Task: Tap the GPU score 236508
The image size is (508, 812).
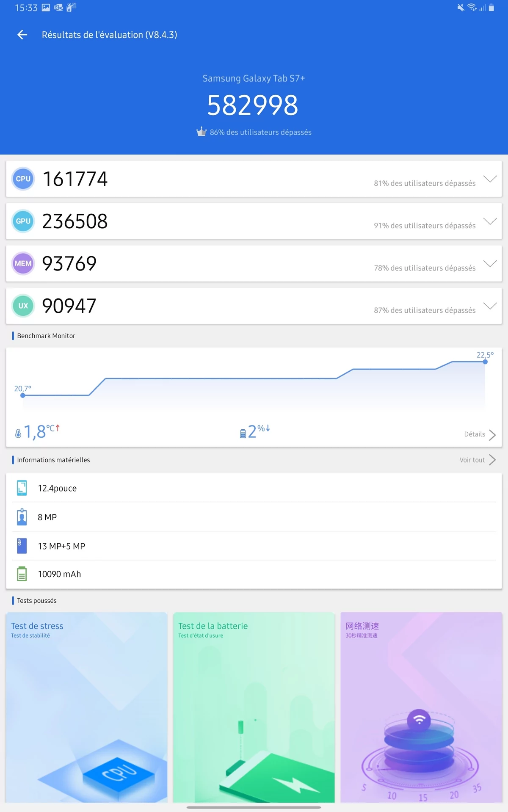Action: pyautogui.click(x=75, y=221)
